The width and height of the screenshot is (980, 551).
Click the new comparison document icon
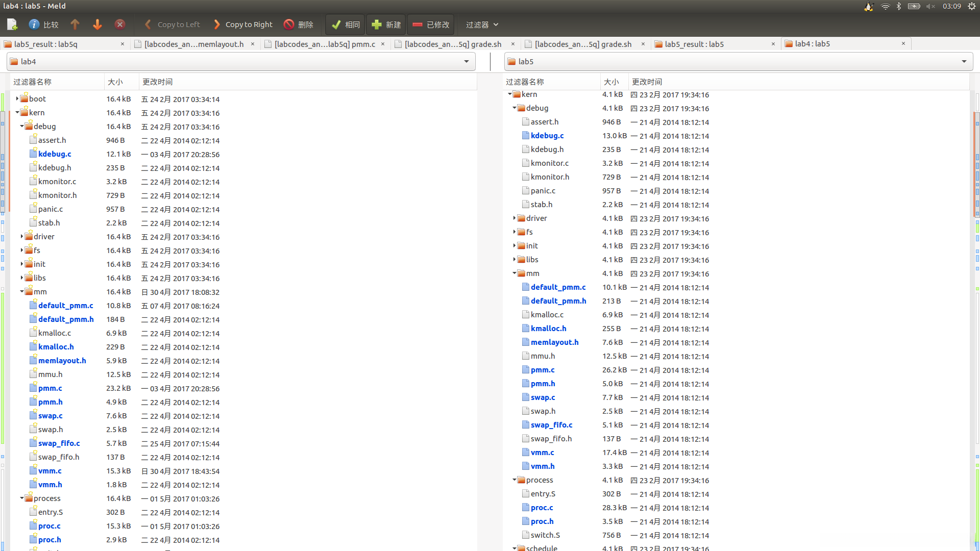click(12, 24)
